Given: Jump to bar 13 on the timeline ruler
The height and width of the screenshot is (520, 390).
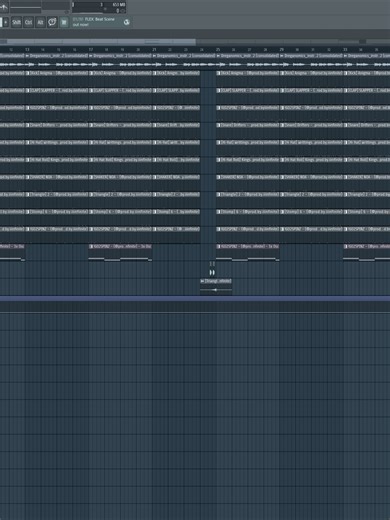Looking at the screenshot, I should pos(27,49).
